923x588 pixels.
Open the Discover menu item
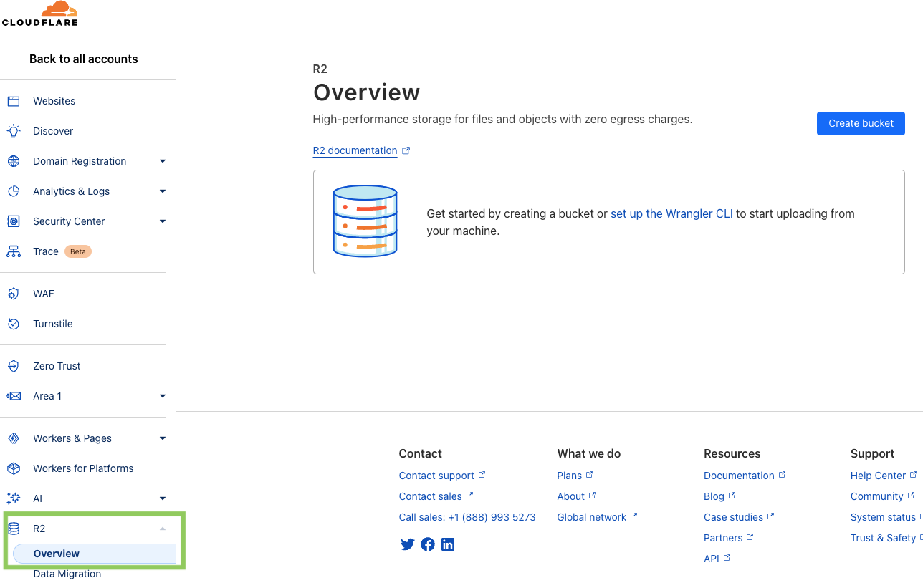[x=53, y=131]
